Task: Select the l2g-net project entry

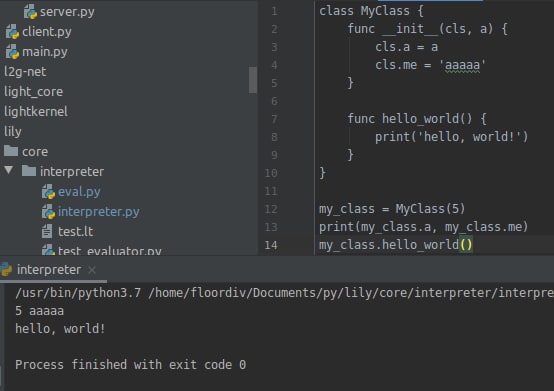Action: click(x=25, y=72)
